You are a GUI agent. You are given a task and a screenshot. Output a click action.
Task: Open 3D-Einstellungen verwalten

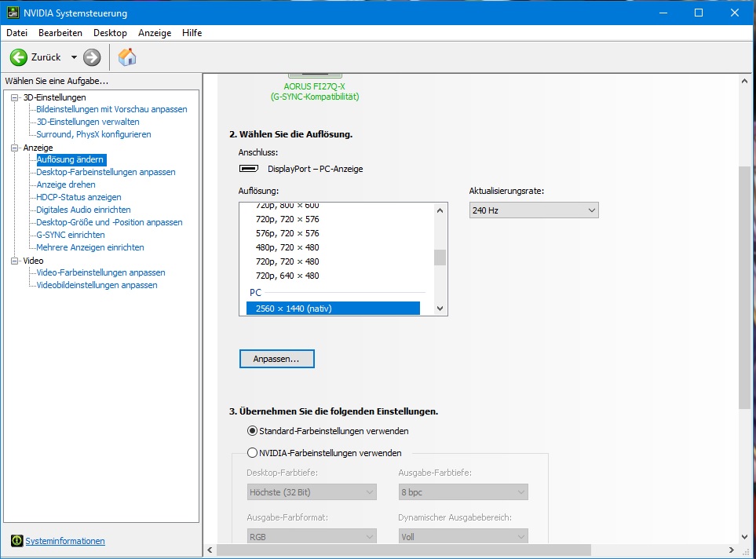pyautogui.click(x=88, y=122)
